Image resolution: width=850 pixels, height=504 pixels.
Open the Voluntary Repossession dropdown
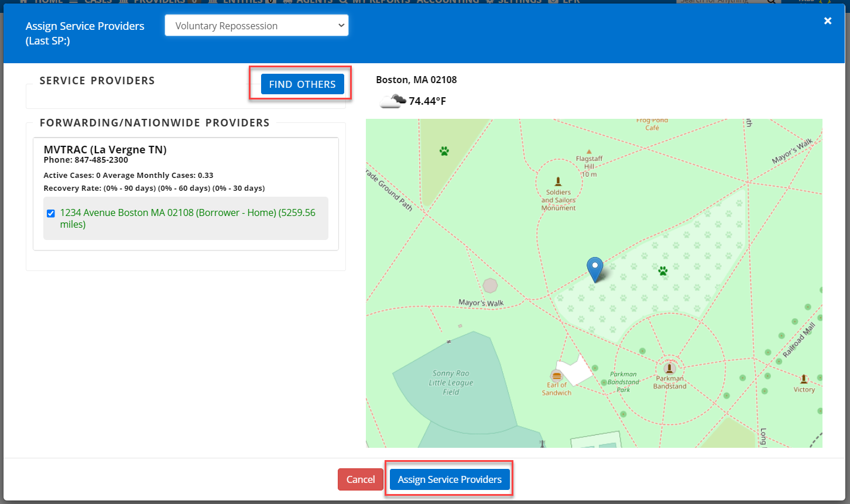[x=256, y=26]
